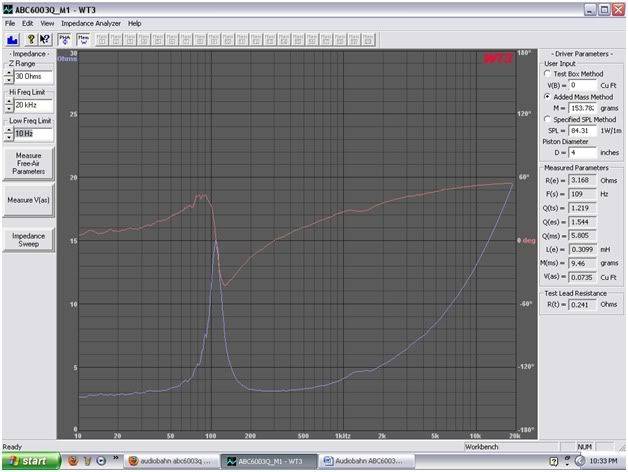
Task: Open the View menu
Action: [x=47, y=24]
